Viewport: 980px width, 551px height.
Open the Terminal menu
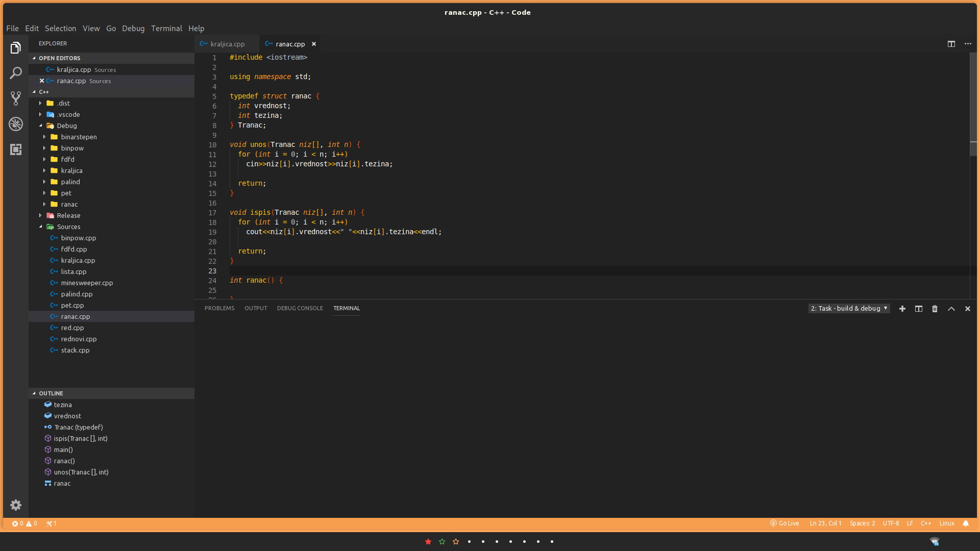pos(166,29)
